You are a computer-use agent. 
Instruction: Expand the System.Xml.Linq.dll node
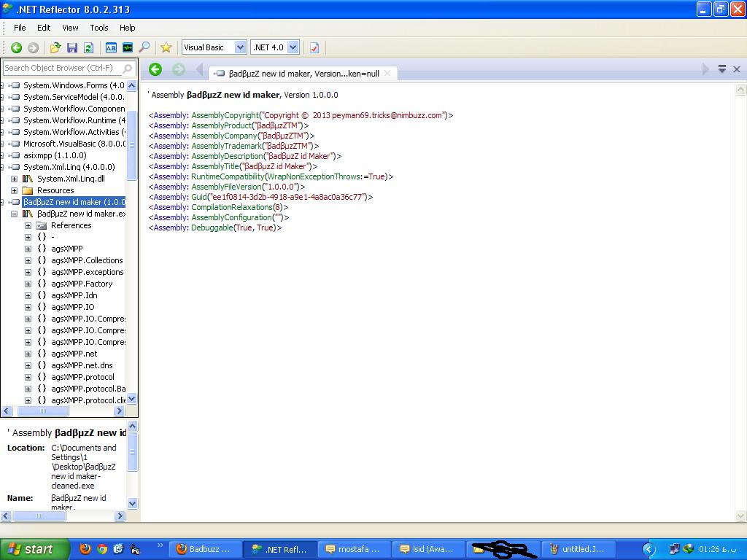tap(15, 179)
